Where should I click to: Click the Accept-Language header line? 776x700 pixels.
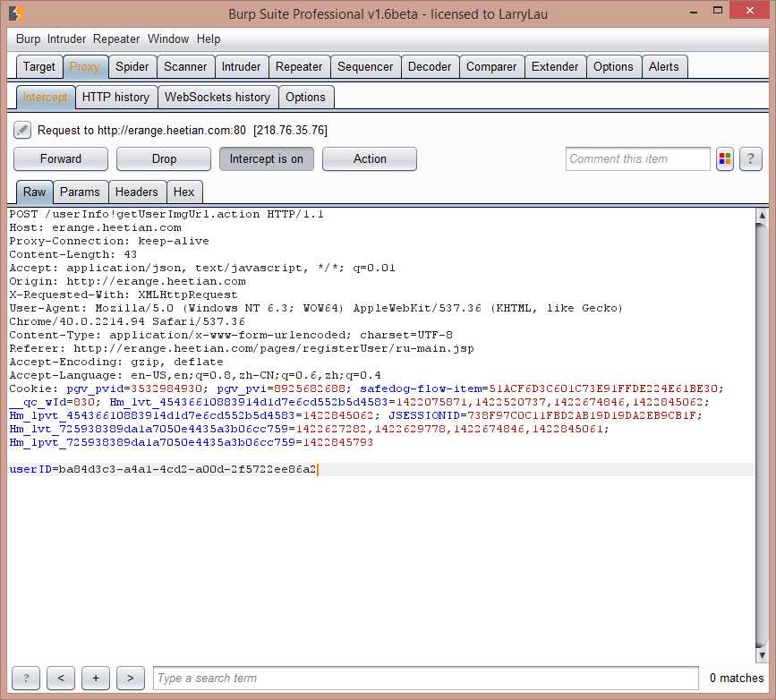coord(195,375)
